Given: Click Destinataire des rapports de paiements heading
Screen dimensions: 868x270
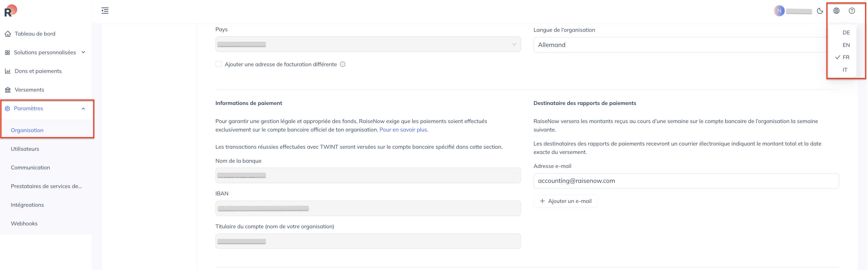Looking at the screenshot, I should click(x=585, y=103).
